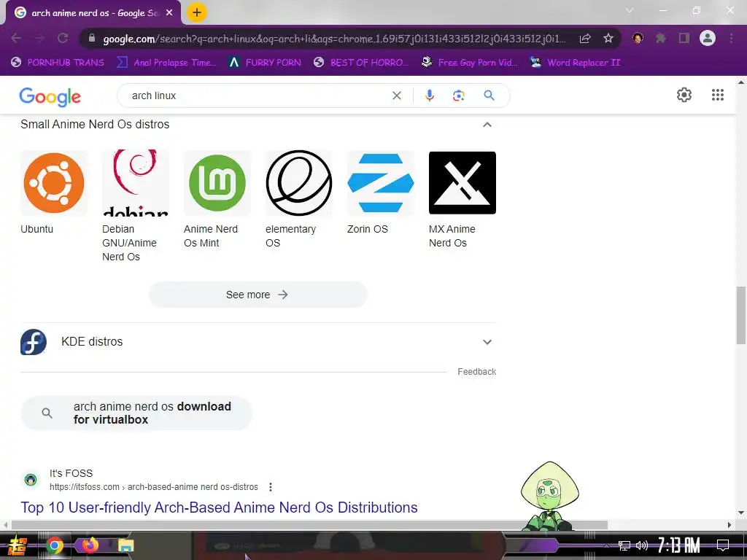The height and width of the screenshot is (560, 747).
Task: Click the blue search magnifier icon
Action: click(489, 96)
